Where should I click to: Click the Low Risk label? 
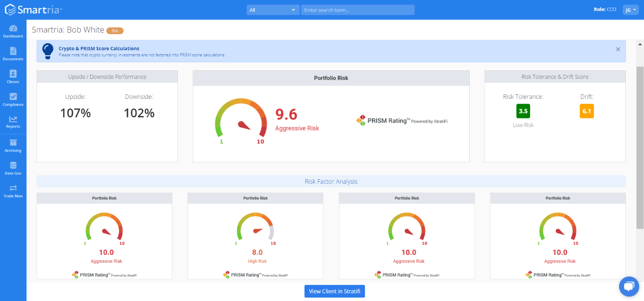523,125
